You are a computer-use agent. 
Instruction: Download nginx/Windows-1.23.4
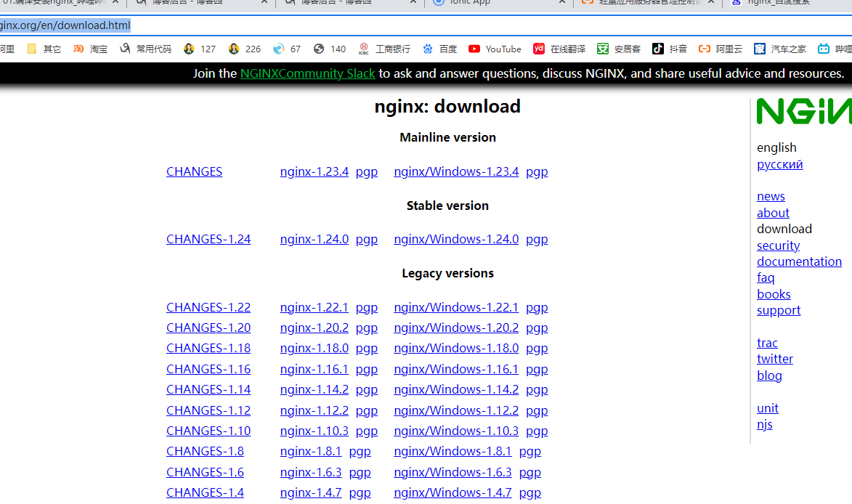tap(456, 171)
